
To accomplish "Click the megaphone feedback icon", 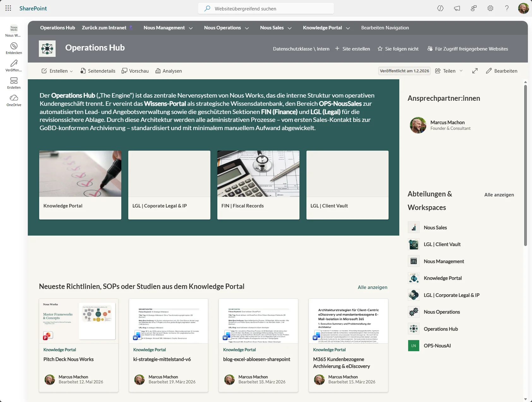I will [x=457, y=9].
